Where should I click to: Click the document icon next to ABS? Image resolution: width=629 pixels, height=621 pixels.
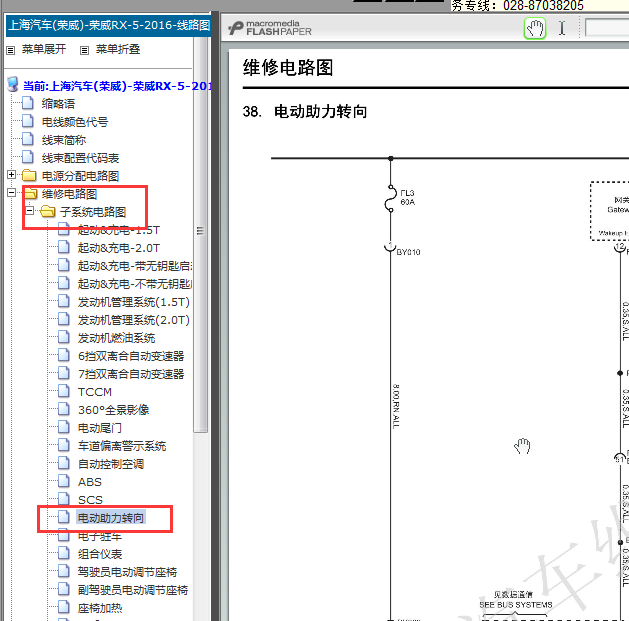(64, 481)
